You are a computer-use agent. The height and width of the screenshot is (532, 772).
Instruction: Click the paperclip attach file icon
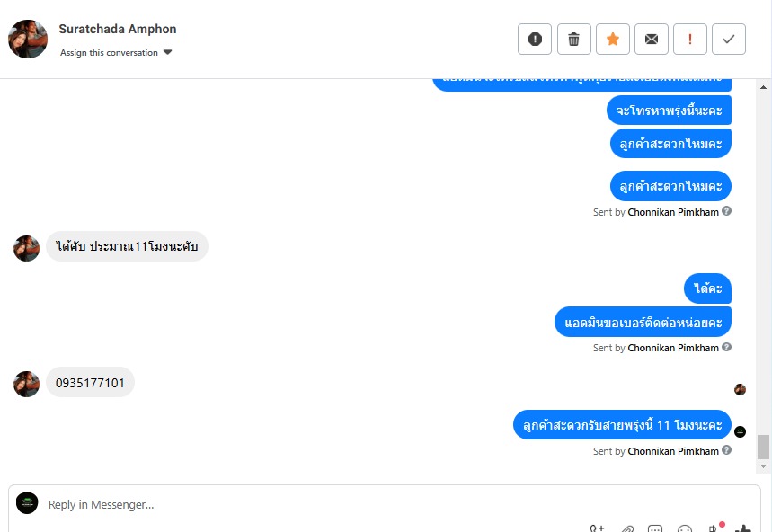626,529
